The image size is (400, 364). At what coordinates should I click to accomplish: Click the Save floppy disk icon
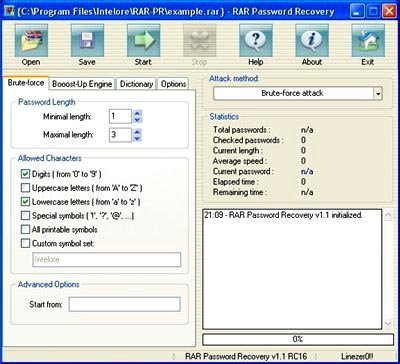pyautogui.click(x=87, y=40)
